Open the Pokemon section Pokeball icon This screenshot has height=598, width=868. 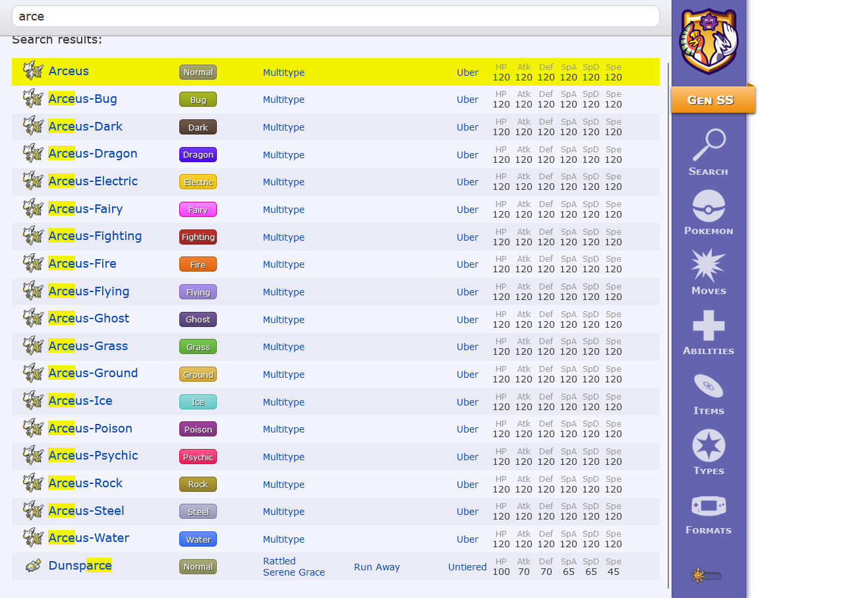[709, 205]
